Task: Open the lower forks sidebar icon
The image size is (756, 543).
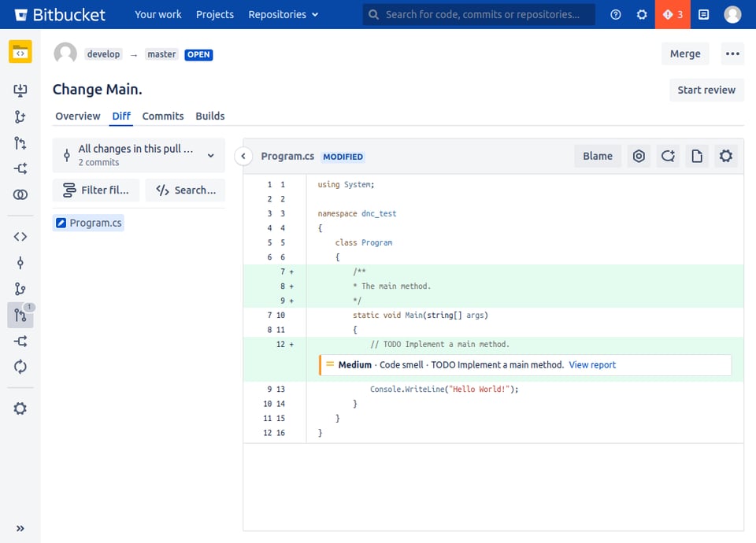Action: point(20,342)
